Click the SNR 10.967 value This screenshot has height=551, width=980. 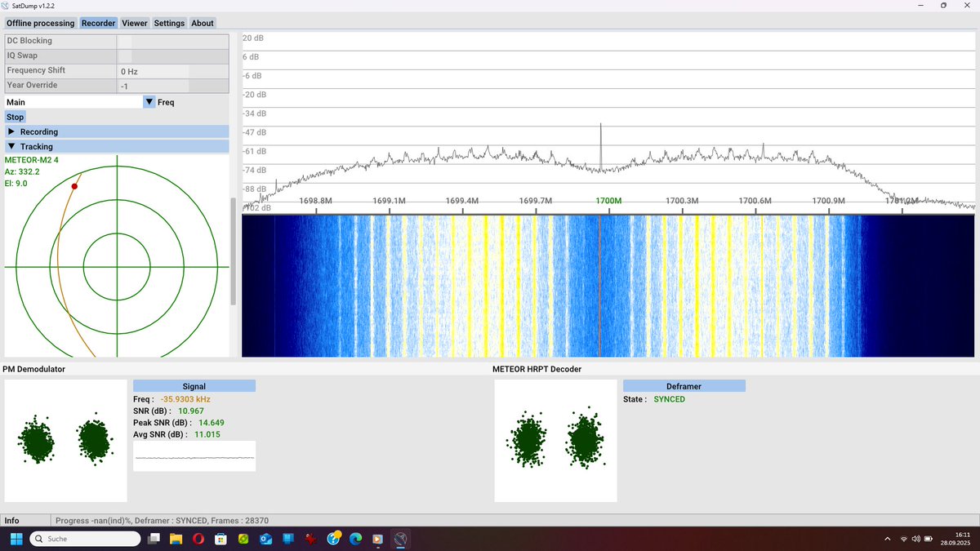191,411
